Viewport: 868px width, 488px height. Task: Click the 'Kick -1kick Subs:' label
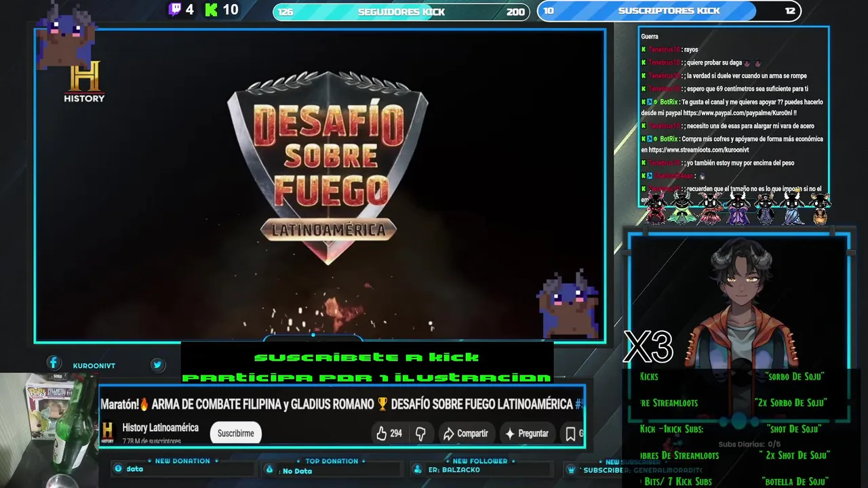click(671, 429)
